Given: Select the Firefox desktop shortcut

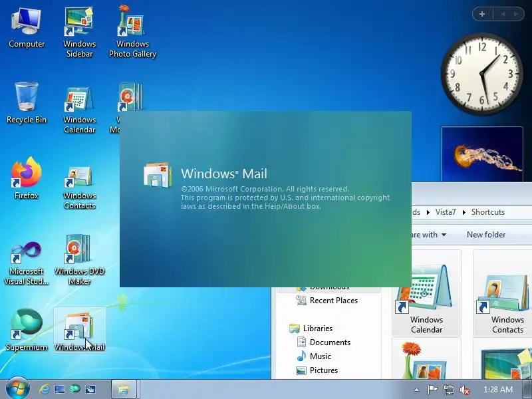Looking at the screenshot, I should pos(27,178).
